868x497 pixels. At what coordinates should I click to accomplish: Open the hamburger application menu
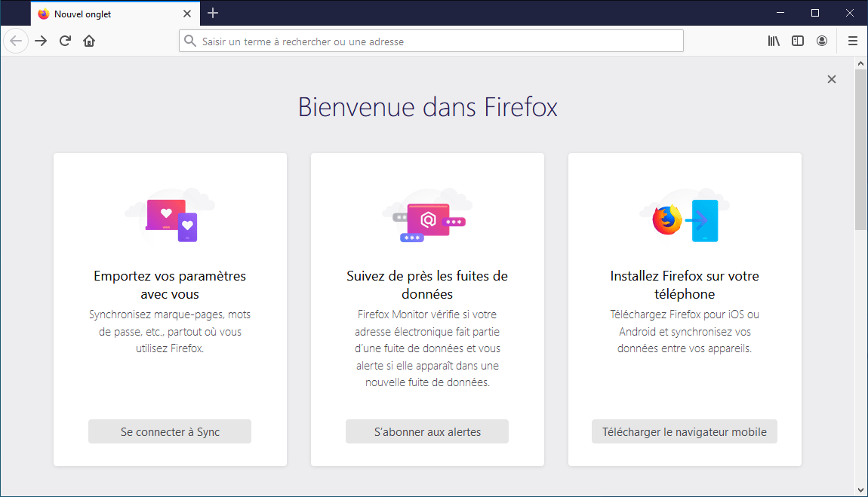(x=852, y=41)
